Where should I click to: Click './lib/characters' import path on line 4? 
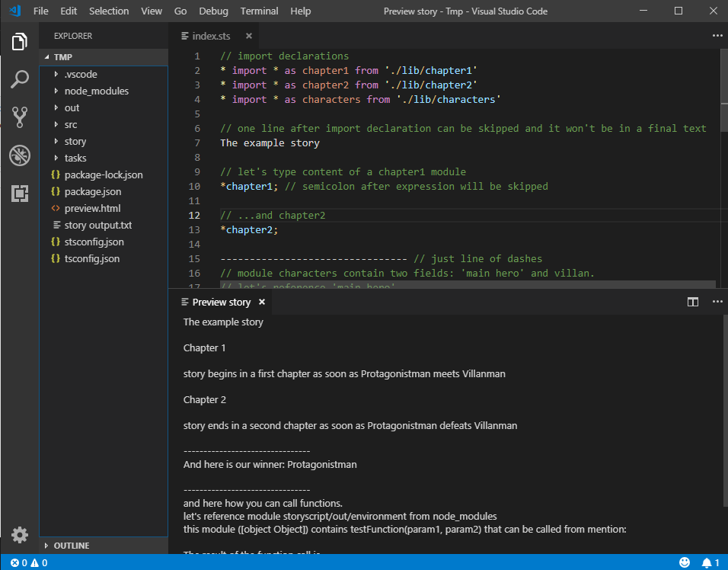pos(449,99)
